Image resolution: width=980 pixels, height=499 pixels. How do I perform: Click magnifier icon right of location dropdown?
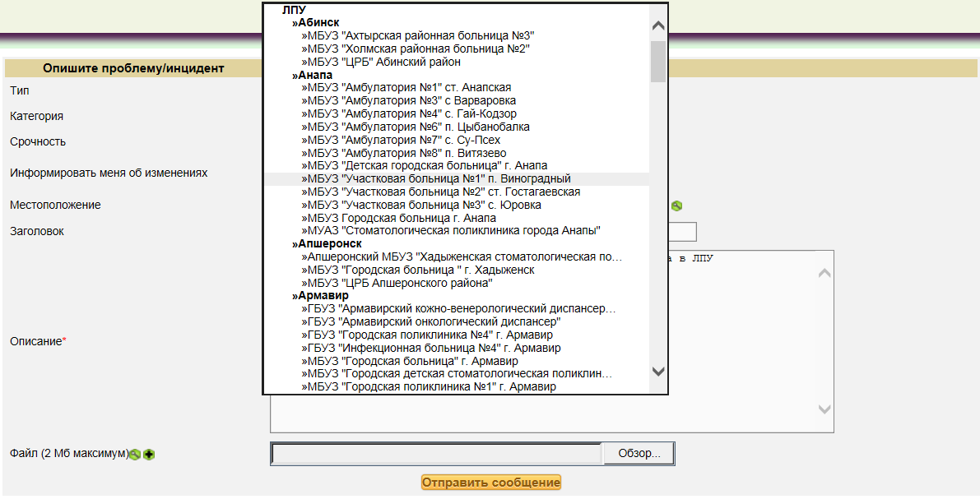tap(676, 206)
